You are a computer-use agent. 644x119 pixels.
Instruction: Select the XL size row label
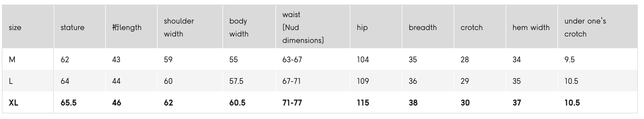(14, 103)
